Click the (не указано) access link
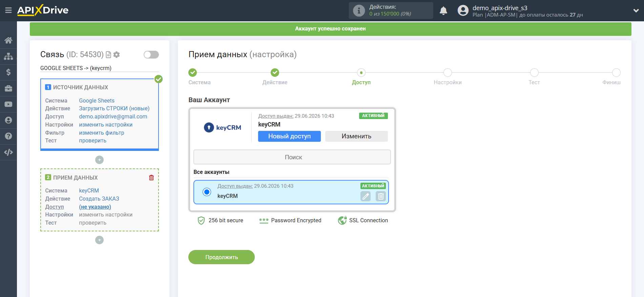 tap(95, 207)
